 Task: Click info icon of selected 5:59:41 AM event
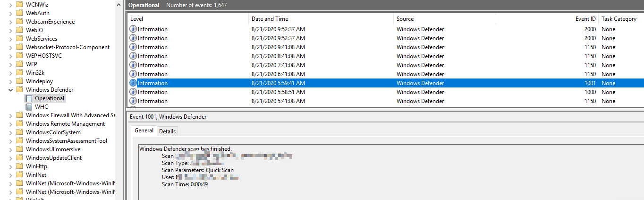133,83
